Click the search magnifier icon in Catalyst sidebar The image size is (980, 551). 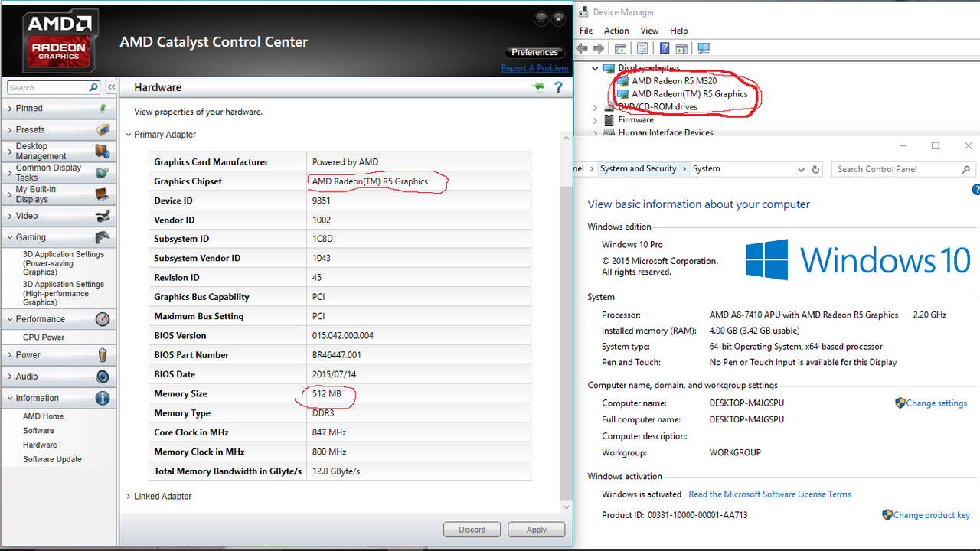(x=93, y=88)
